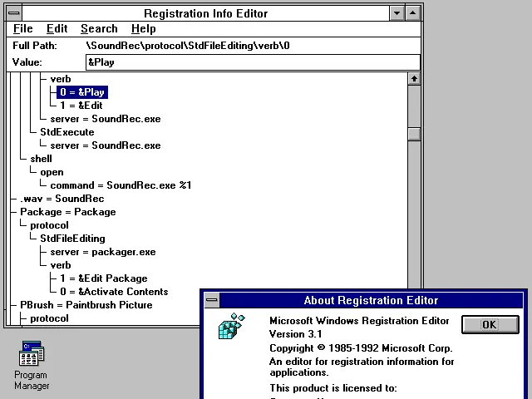Open the Search menu
The height and width of the screenshot is (399, 532).
pyautogui.click(x=99, y=29)
